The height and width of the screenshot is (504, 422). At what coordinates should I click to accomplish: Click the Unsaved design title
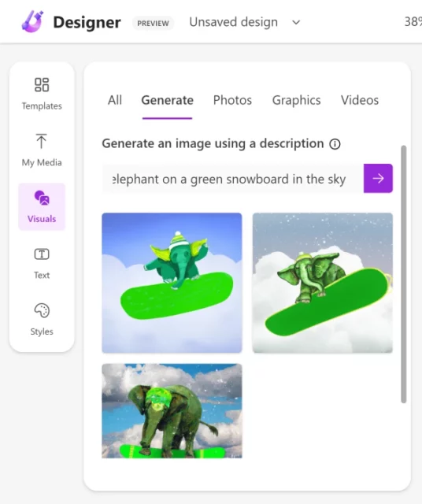(233, 22)
